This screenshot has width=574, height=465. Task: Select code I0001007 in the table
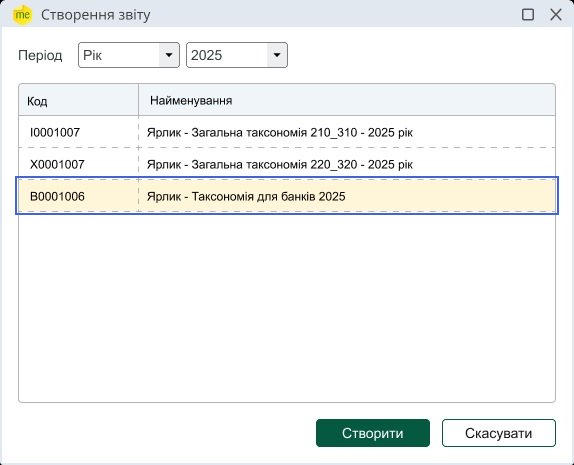pos(55,132)
